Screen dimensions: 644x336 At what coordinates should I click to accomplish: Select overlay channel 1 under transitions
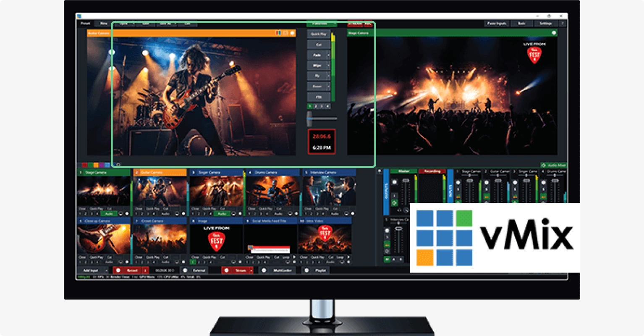310,107
